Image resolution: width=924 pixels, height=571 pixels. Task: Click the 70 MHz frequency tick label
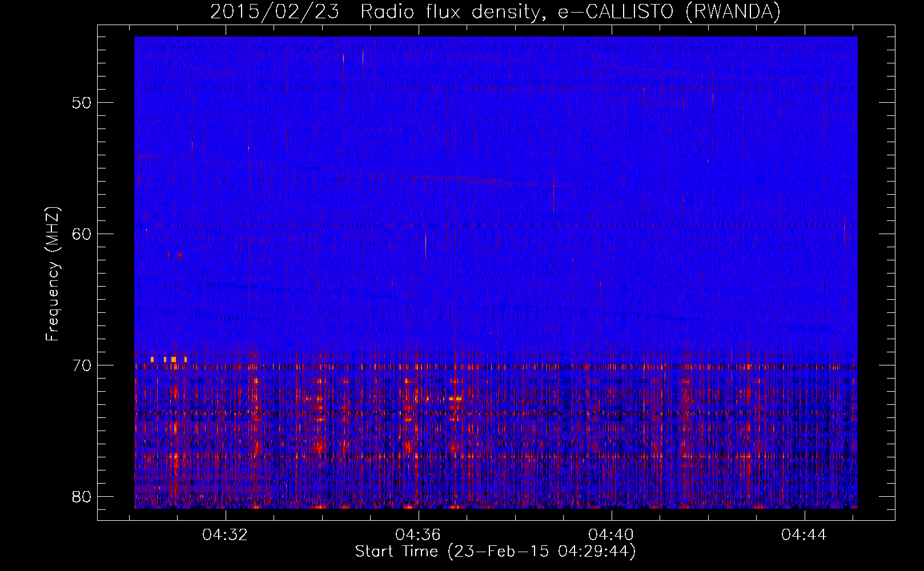(x=82, y=365)
